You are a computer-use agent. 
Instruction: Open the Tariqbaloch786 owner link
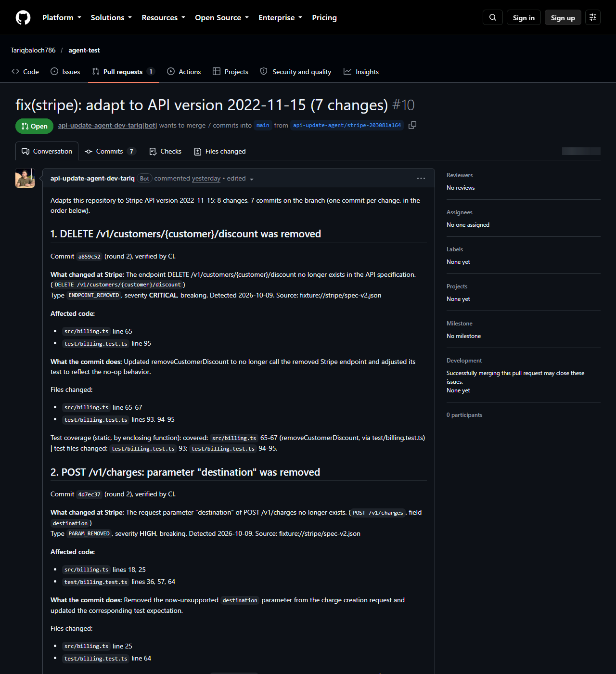click(x=33, y=50)
